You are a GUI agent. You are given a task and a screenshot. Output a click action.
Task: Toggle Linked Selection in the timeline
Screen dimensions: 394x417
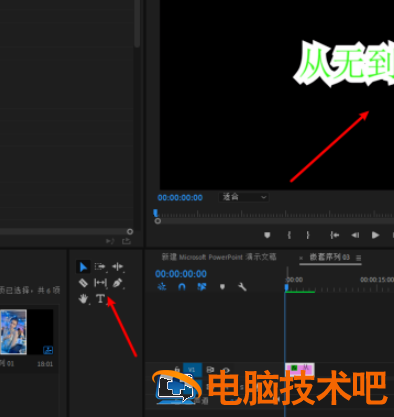202,287
